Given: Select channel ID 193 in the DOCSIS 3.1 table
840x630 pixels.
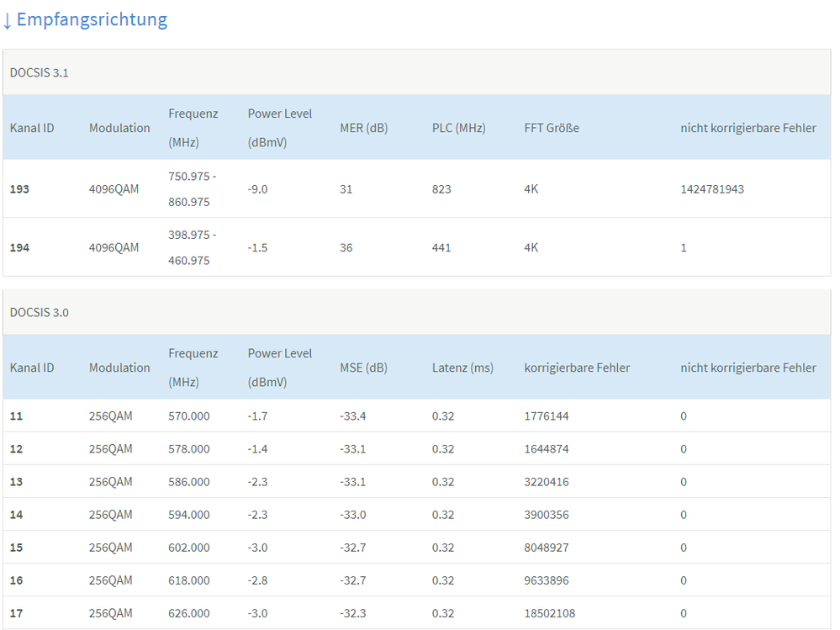Looking at the screenshot, I should click(19, 189).
